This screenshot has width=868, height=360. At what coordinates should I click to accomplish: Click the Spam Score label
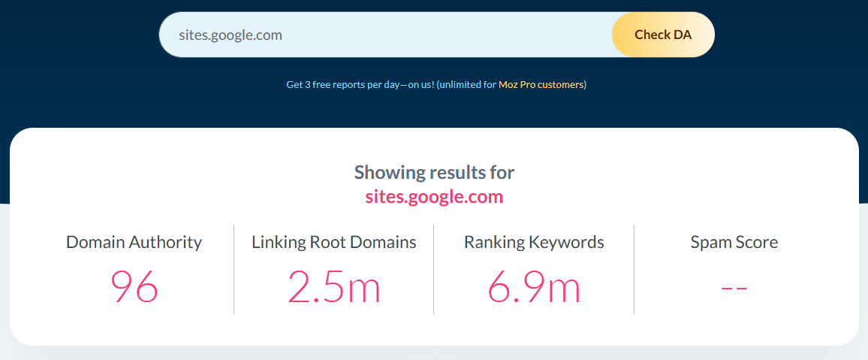tap(734, 242)
